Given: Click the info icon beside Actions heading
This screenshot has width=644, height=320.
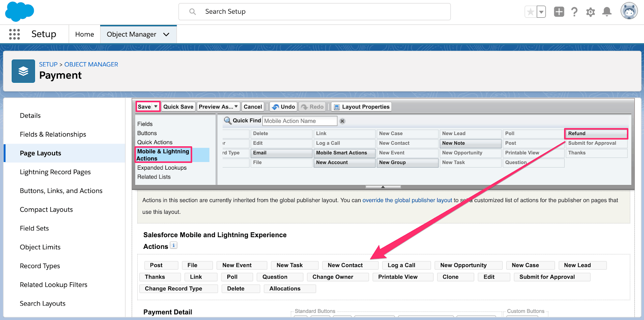Looking at the screenshot, I should 173,245.
